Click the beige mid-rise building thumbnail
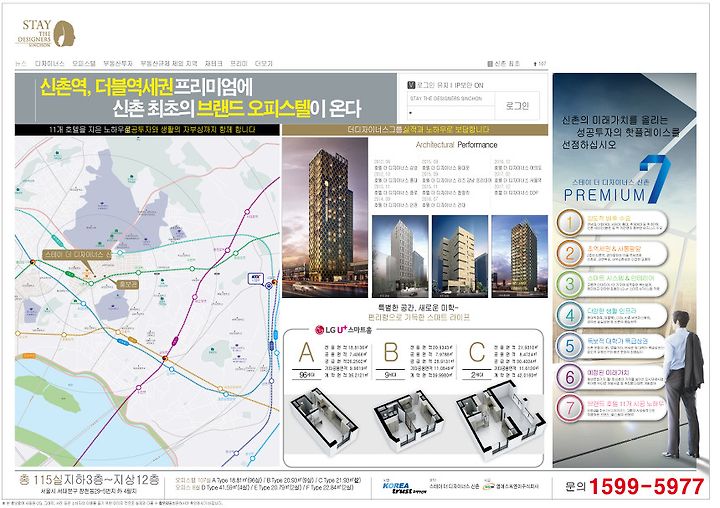Screen dimensions: 720x508 pos(460,256)
